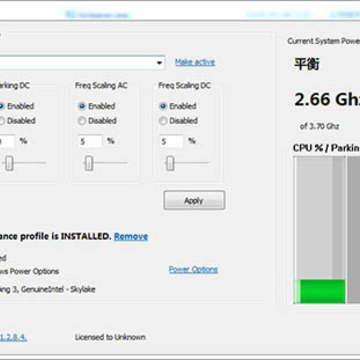Click the Apply button

pos(194,200)
